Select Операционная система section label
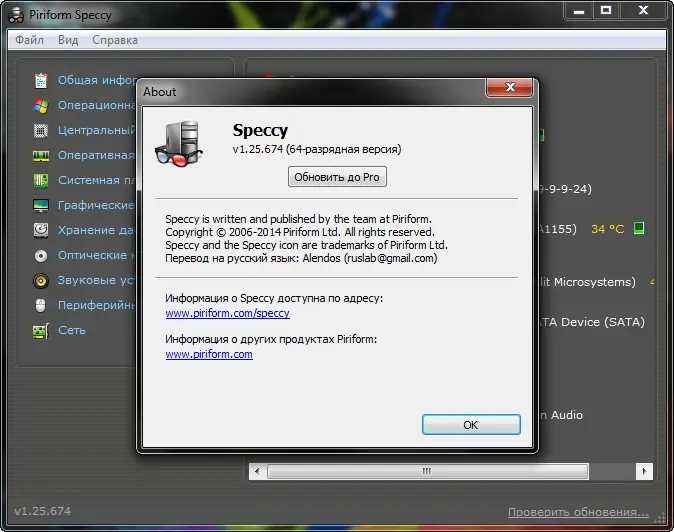The height and width of the screenshot is (532, 674). 97,105
